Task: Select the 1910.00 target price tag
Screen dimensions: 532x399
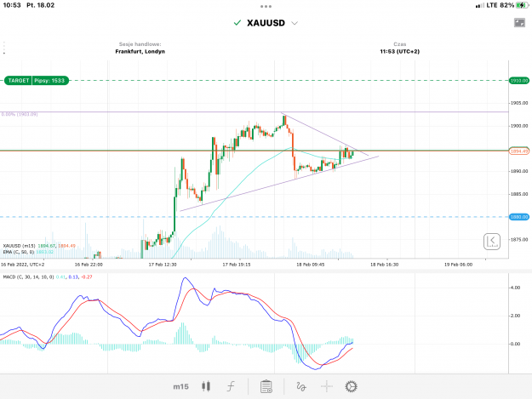Action: [519, 80]
